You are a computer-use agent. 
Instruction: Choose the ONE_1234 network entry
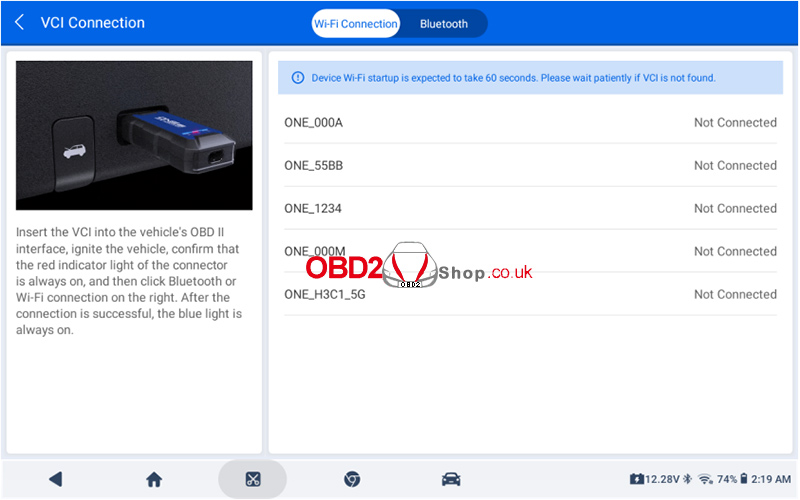click(x=314, y=209)
